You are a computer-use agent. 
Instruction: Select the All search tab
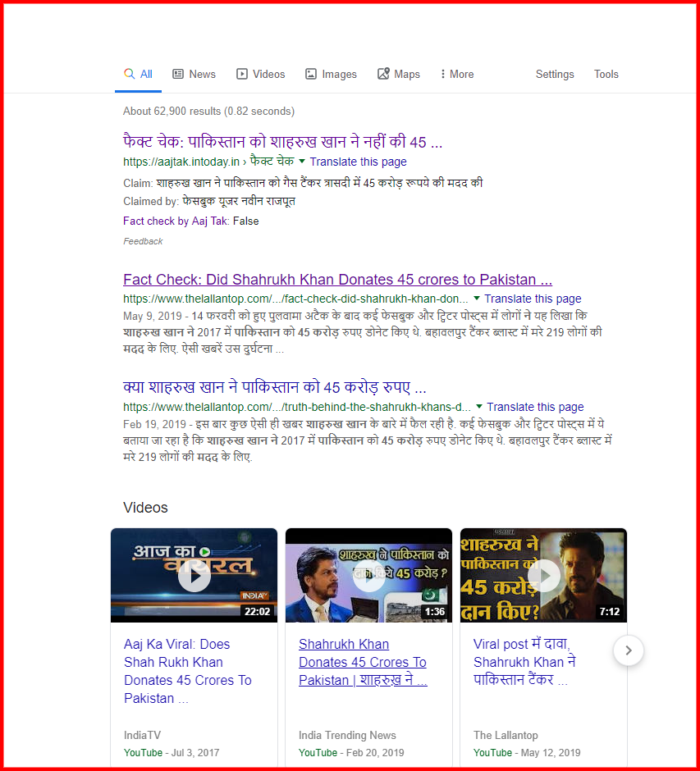click(x=138, y=75)
